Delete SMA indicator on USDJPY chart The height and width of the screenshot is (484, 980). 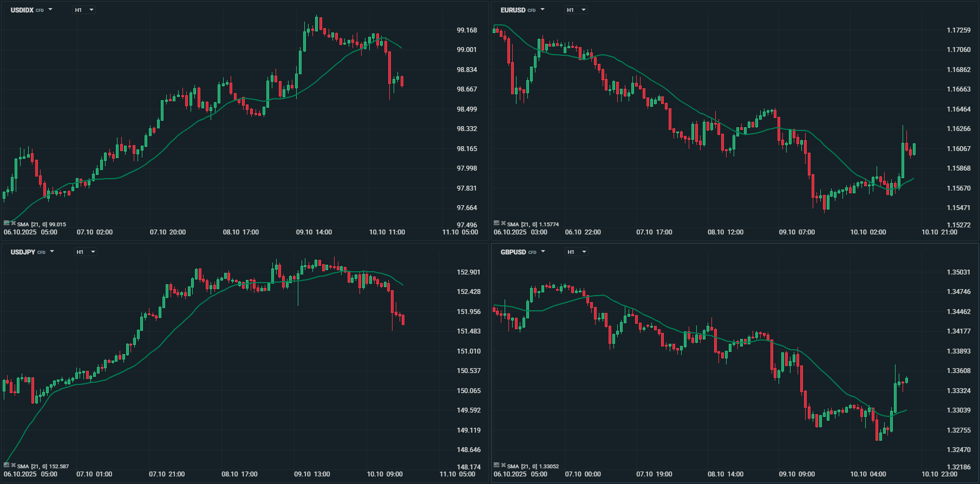click(13, 466)
